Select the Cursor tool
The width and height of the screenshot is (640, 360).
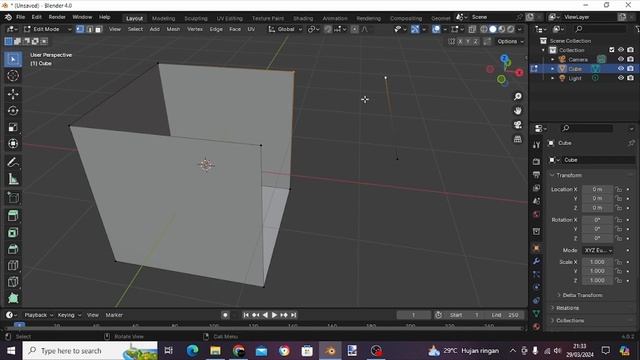[x=13, y=76]
